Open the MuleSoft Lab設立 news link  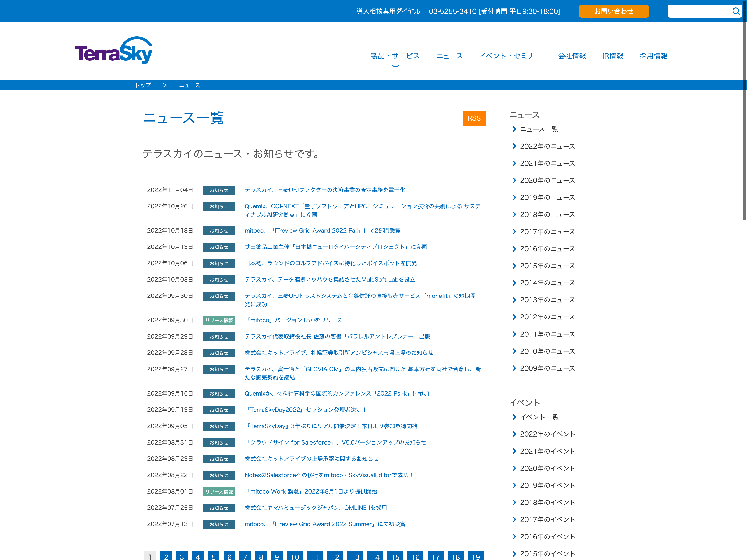tap(330, 280)
